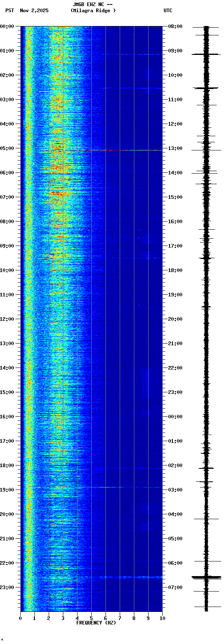The width and height of the screenshot is (224, 644).
Task: Click the frequency axis tick '0'
Action: 20,618
